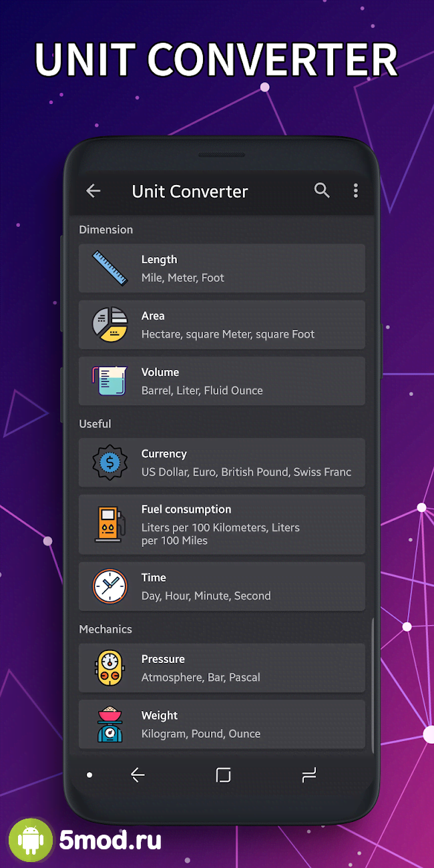434x868 pixels.
Task: Tap the Volume measuring cup icon
Action: (x=110, y=381)
